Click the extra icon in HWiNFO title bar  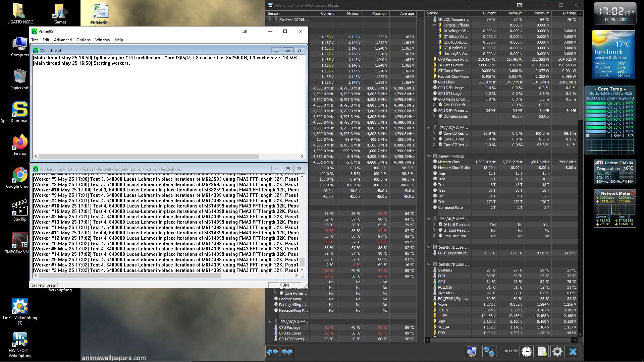[520, 5]
